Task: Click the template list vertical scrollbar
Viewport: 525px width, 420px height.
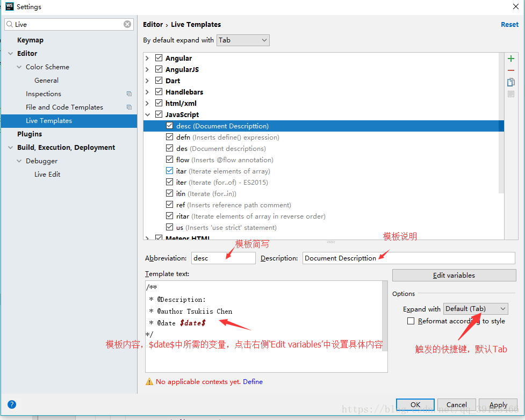Action: (x=501, y=123)
